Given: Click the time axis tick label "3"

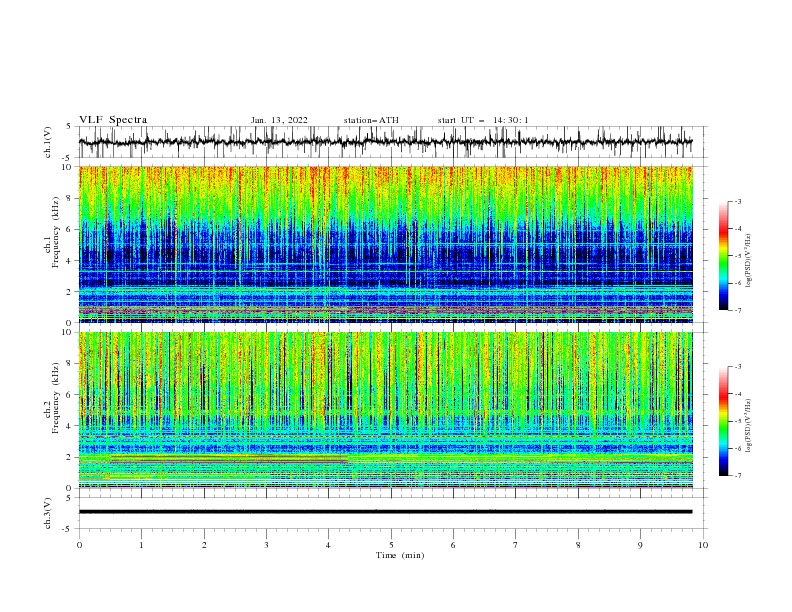Looking at the screenshot, I should tap(266, 545).
